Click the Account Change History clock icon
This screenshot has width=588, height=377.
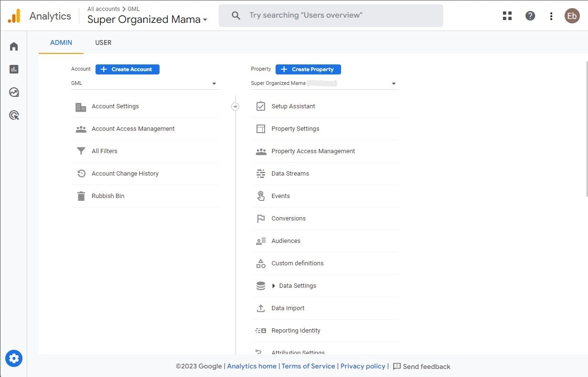(x=81, y=174)
